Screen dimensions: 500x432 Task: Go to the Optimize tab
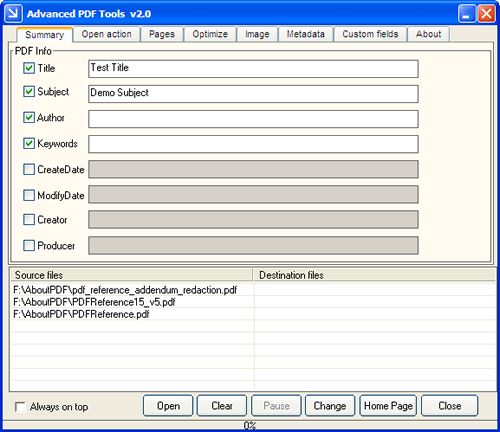click(x=210, y=34)
